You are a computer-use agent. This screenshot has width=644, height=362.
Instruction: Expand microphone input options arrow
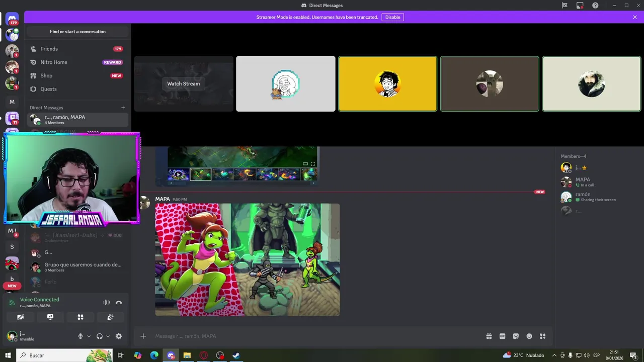click(89, 336)
